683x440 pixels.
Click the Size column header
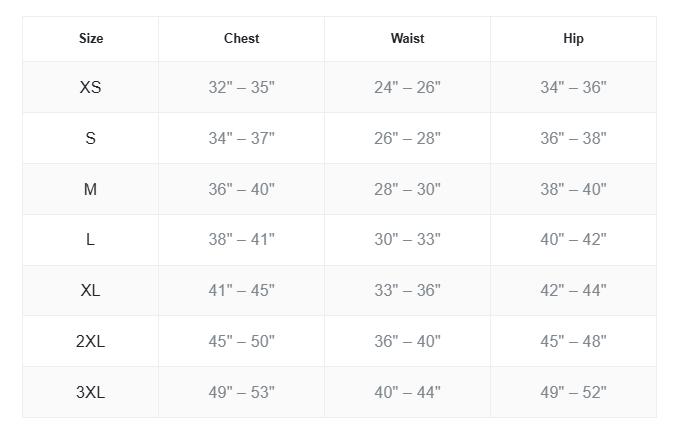tap(91, 39)
